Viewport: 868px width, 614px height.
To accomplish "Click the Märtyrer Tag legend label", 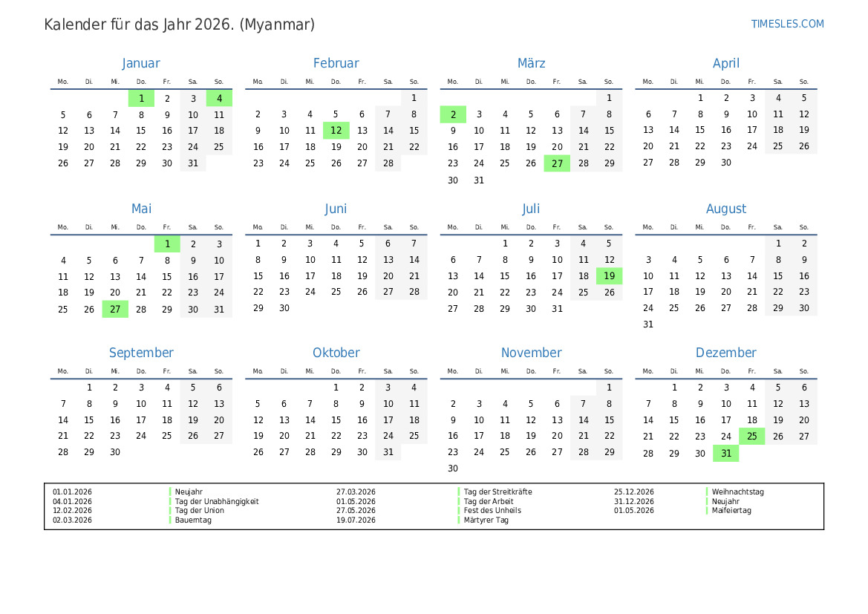I will click(486, 520).
